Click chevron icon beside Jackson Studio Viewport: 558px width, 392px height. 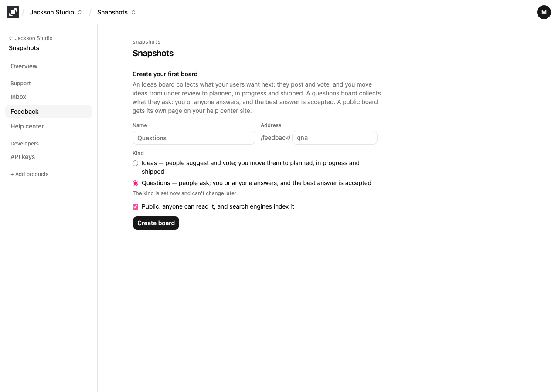pyautogui.click(x=80, y=12)
